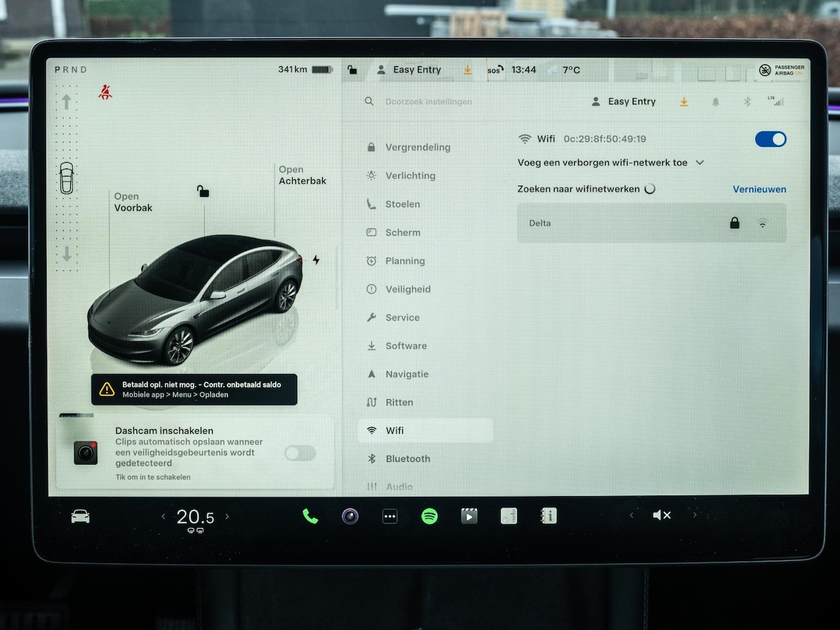Open the camera app in the dock

pyautogui.click(x=350, y=516)
